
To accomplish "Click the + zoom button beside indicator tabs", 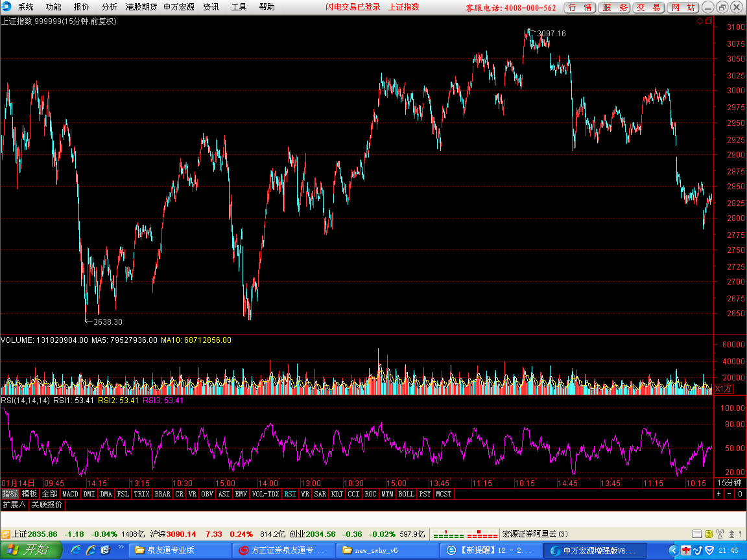I will [719, 495].
